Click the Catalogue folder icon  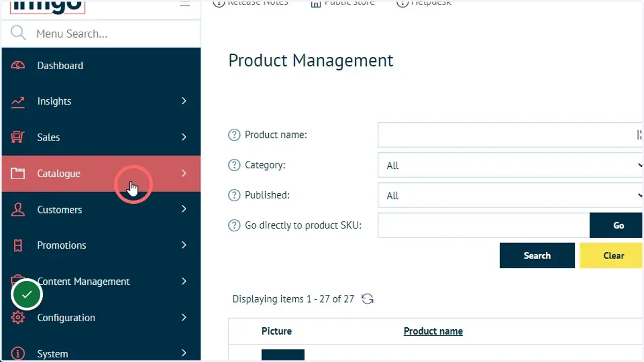[18, 173]
